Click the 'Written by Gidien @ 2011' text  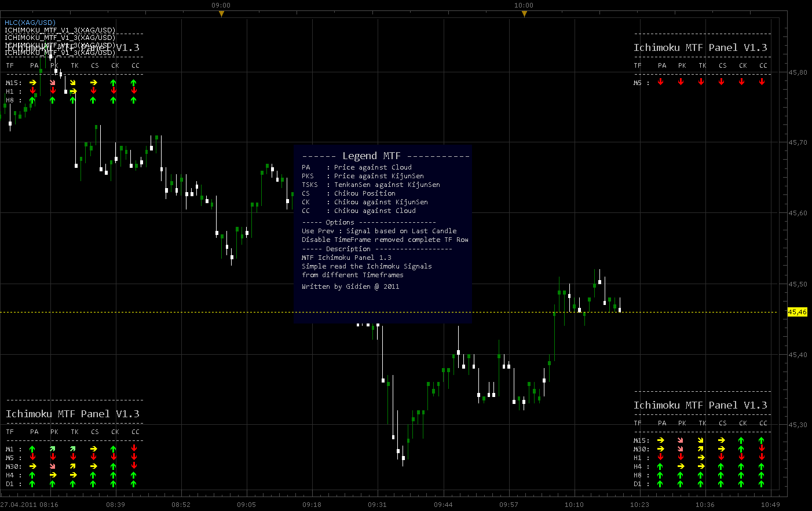[350, 286]
